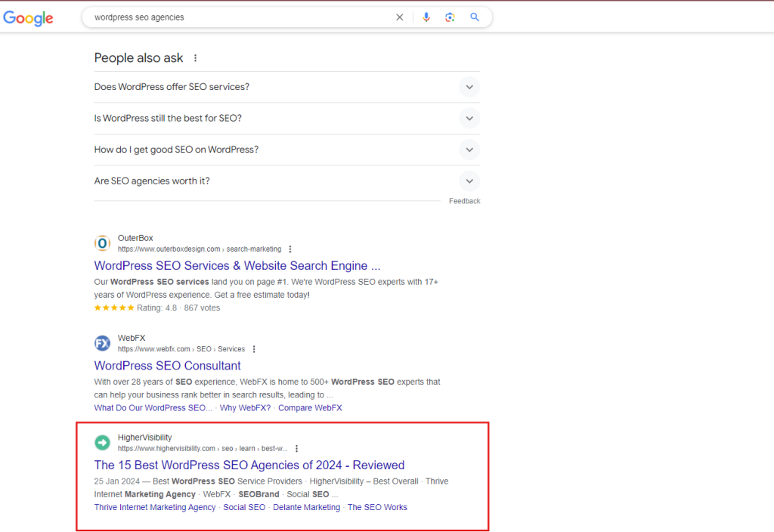
Task: Click the blue magnifier search button
Action: (x=475, y=17)
